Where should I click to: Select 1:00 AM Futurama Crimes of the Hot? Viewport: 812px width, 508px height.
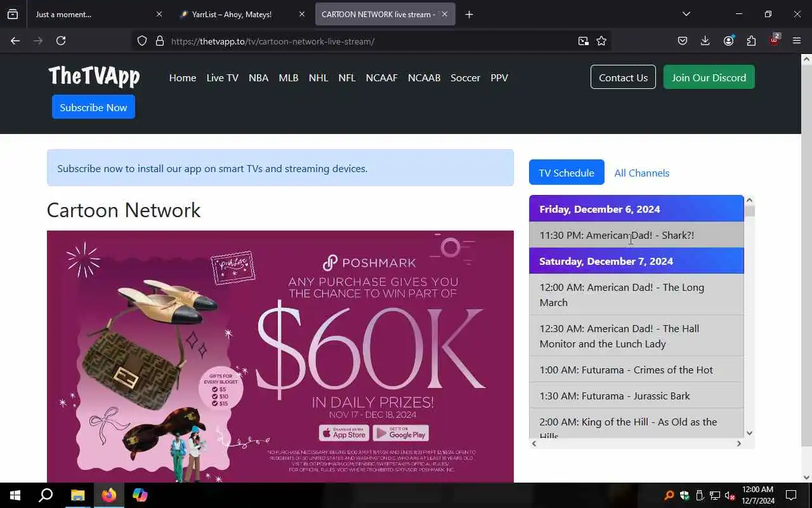[636, 370]
